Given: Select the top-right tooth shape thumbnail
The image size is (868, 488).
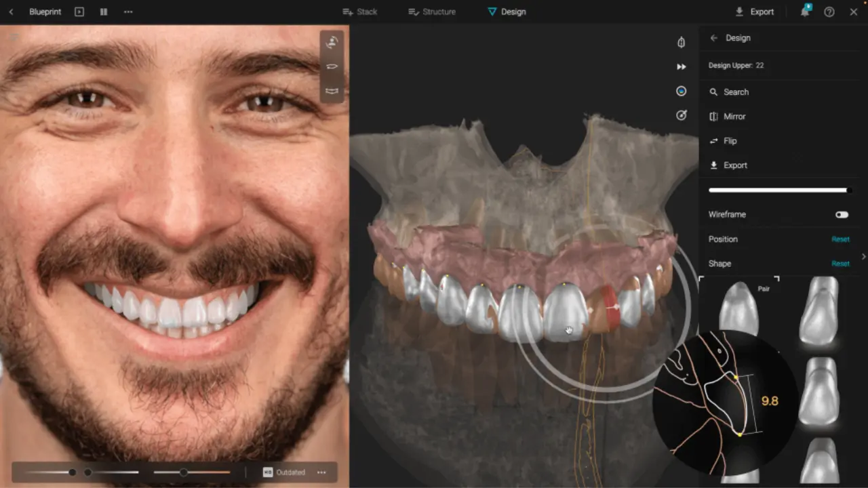Looking at the screenshot, I should [x=819, y=310].
